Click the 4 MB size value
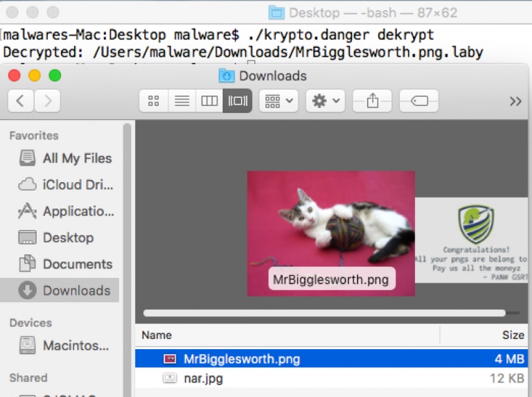The width and height of the screenshot is (532, 397). click(509, 359)
